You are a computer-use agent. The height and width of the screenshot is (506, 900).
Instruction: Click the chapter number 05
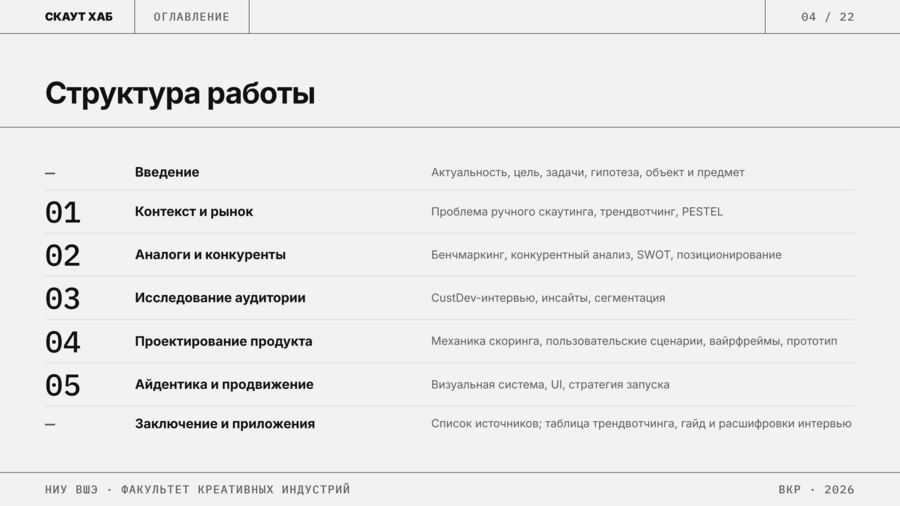pos(63,386)
